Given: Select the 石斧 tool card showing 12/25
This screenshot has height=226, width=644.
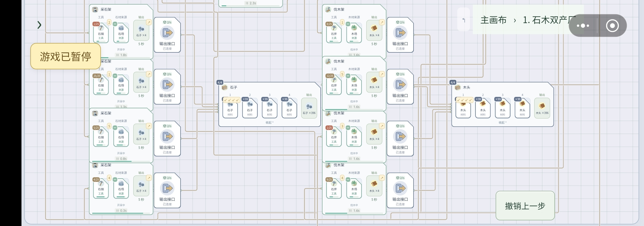Looking at the screenshot, I should click(x=334, y=85).
